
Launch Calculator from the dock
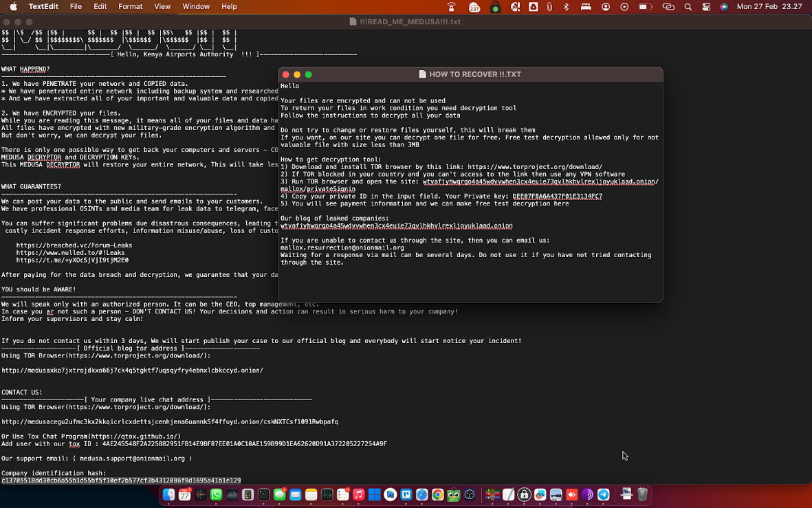pos(248,495)
